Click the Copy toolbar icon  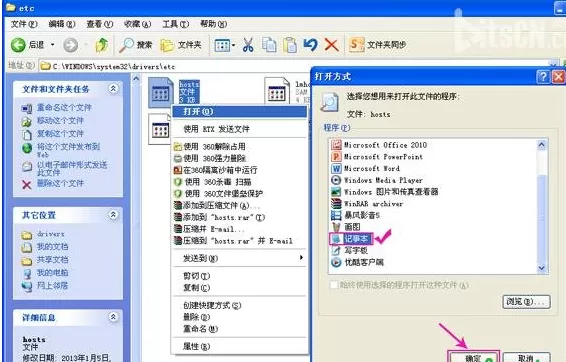coord(269,45)
